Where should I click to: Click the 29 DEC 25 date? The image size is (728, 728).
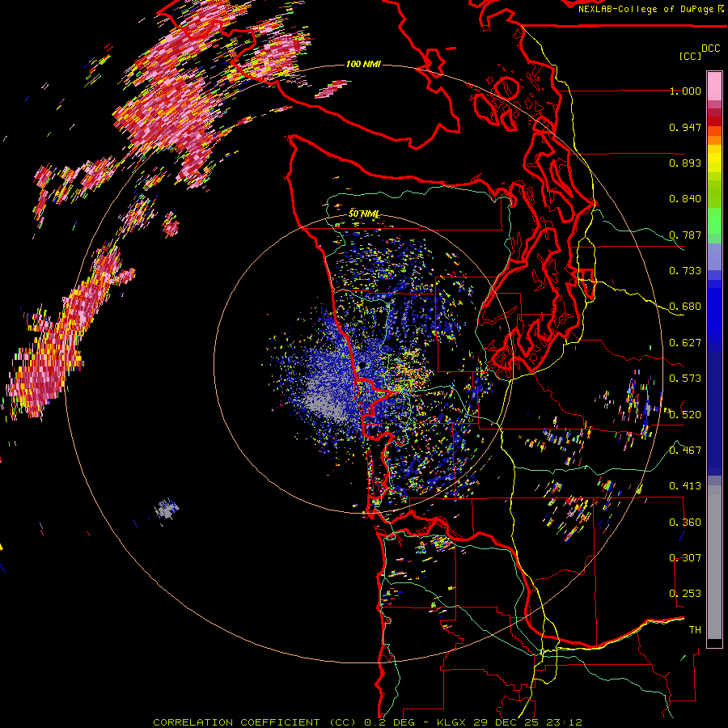coord(505,722)
